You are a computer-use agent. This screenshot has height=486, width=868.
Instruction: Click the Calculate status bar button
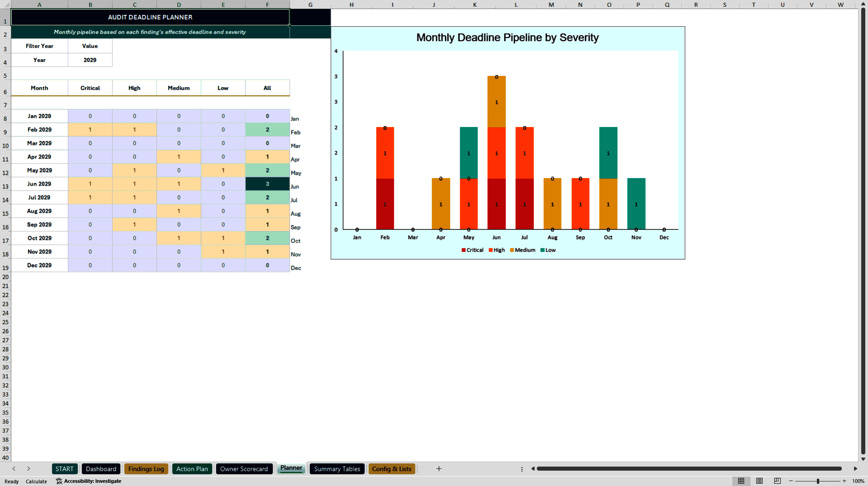click(x=36, y=481)
